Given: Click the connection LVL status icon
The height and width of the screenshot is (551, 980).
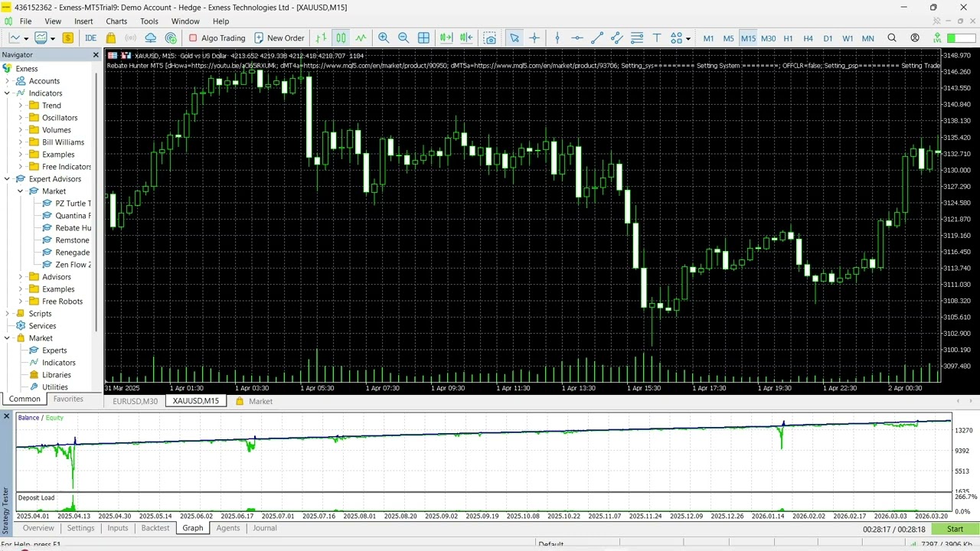Looking at the screenshot, I should point(938,37).
